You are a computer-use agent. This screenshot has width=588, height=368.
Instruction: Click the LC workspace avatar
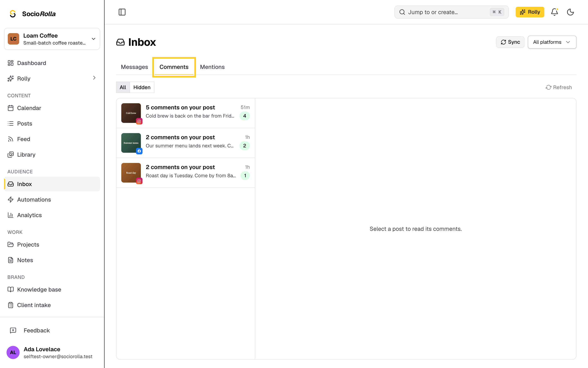click(13, 39)
